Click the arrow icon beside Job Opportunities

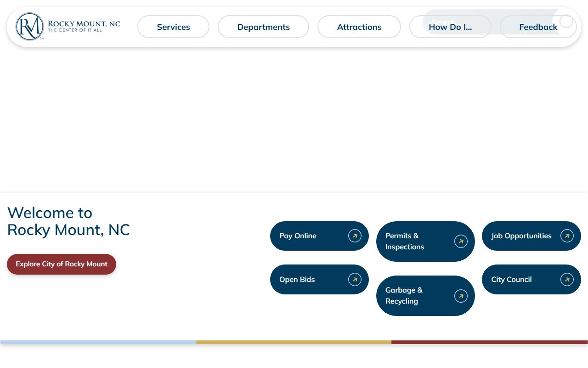coord(567,236)
